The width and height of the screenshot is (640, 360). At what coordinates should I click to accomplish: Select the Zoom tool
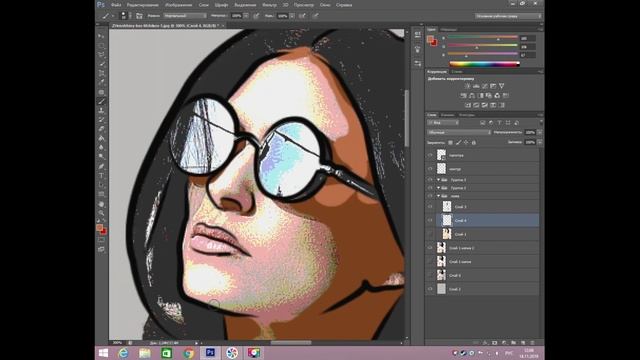(101, 213)
